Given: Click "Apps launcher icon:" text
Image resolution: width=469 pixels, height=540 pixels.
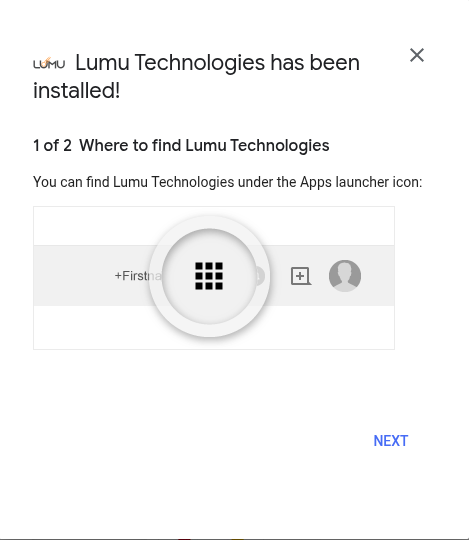Looking at the screenshot, I should 361,182.
